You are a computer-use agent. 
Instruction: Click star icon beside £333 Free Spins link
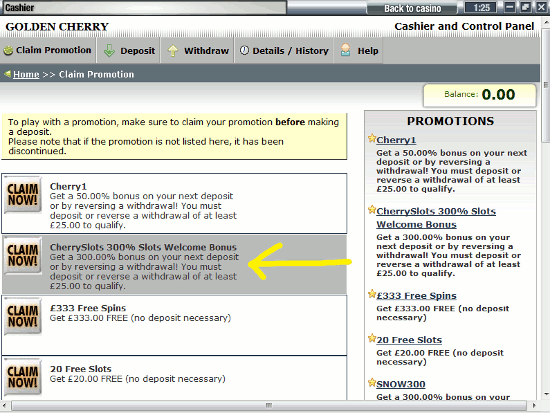tap(372, 294)
